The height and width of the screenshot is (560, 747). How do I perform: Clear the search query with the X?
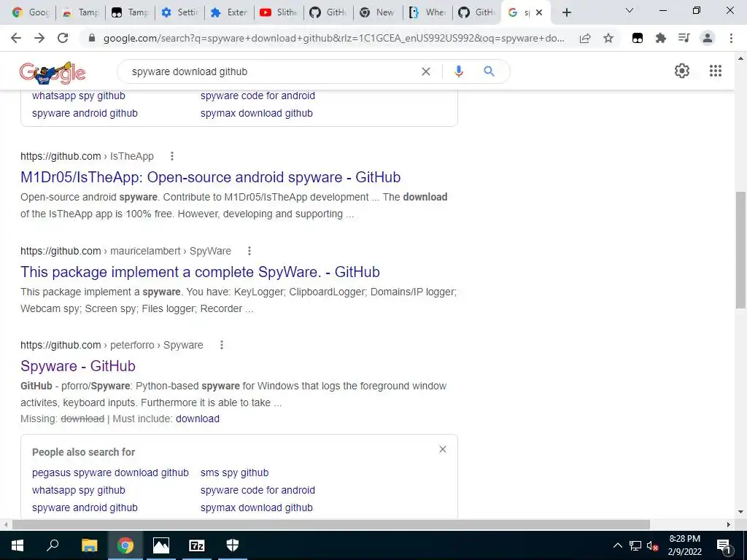click(x=426, y=71)
